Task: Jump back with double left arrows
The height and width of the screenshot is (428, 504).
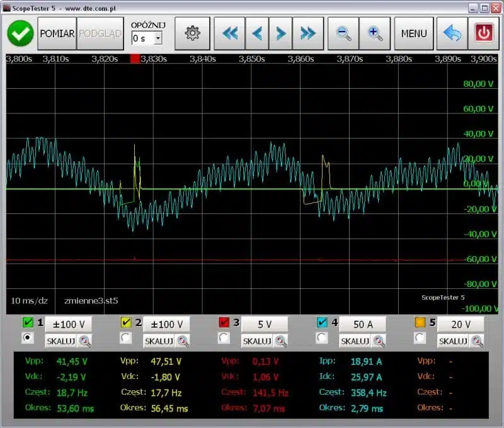Action: coord(229,34)
